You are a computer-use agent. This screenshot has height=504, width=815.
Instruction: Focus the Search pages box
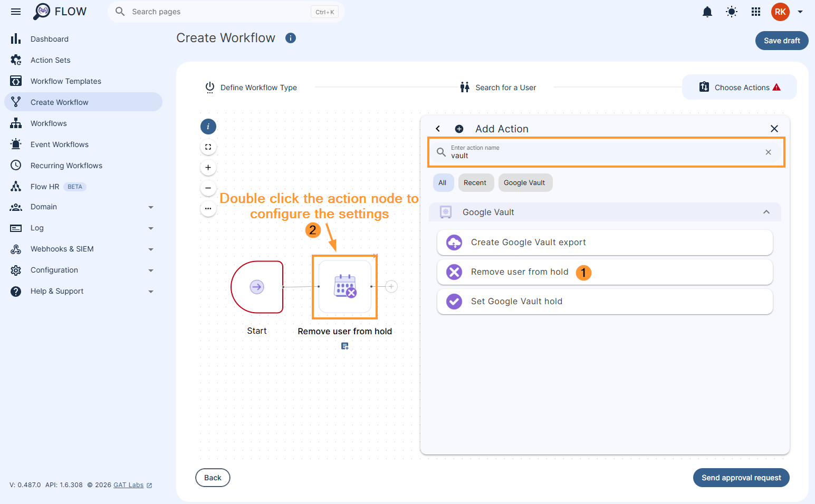click(226, 12)
